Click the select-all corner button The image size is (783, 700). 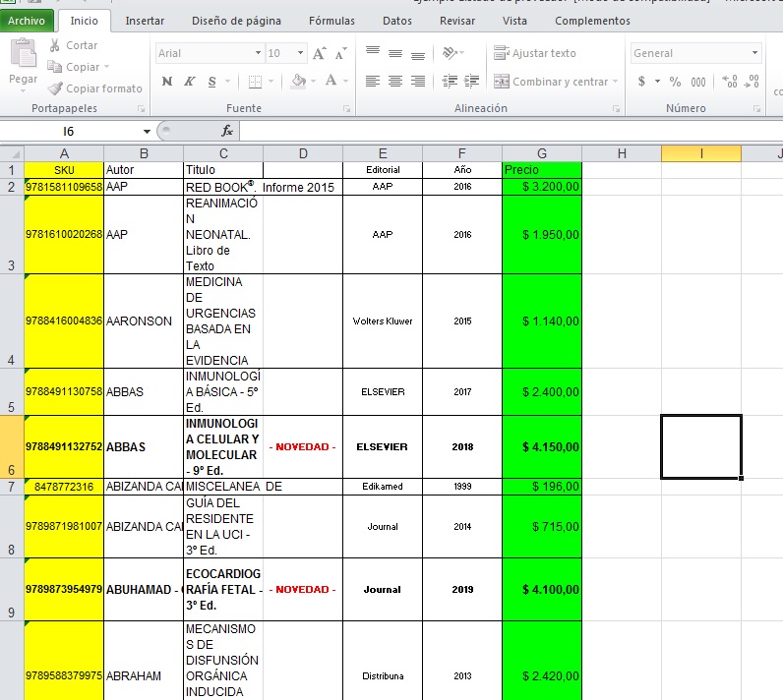(12, 153)
